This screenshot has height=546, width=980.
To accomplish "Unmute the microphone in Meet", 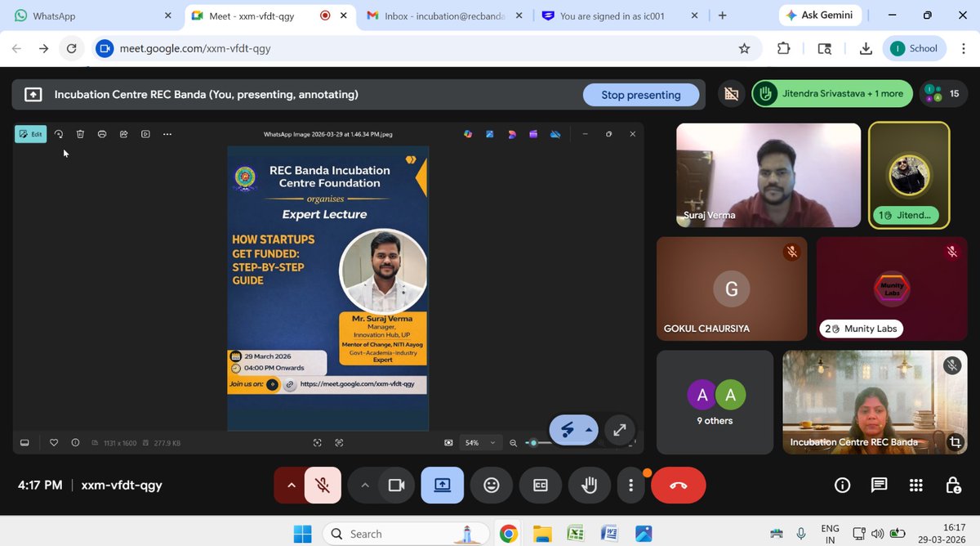I will (x=323, y=486).
